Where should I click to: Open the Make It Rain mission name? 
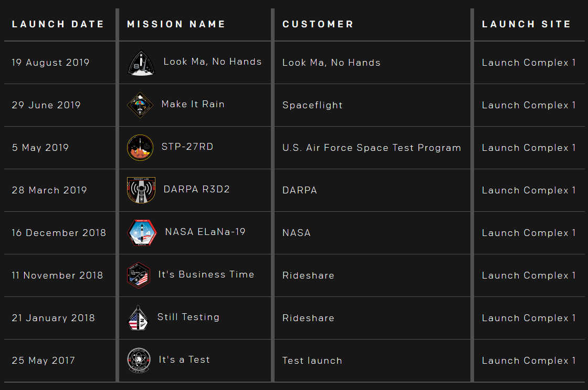pyautogui.click(x=193, y=104)
